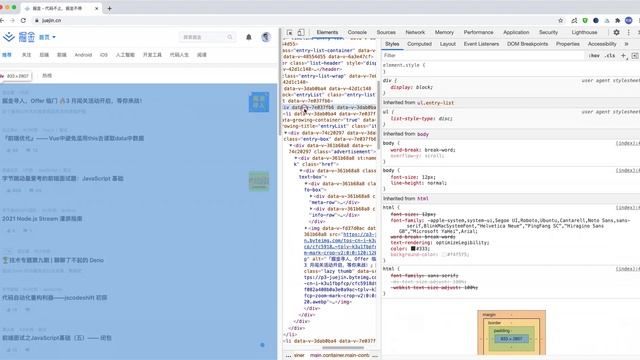Open the user avatar menu on Juejin
This screenshot has height=360, width=640.
[266, 37]
